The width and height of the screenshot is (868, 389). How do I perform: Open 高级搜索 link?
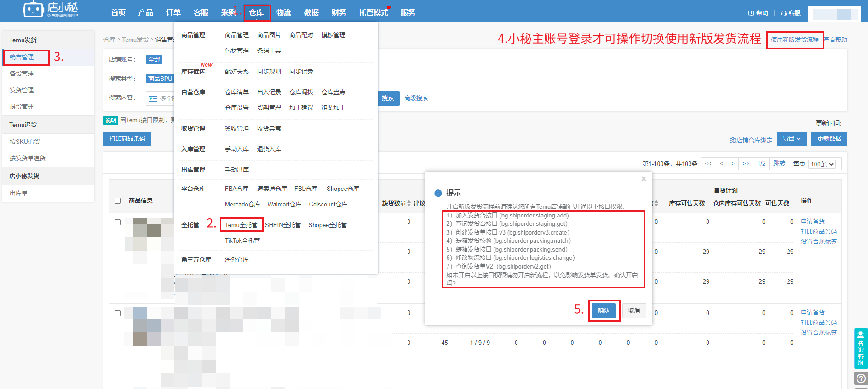pyautogui.click(x=416, y=98)
